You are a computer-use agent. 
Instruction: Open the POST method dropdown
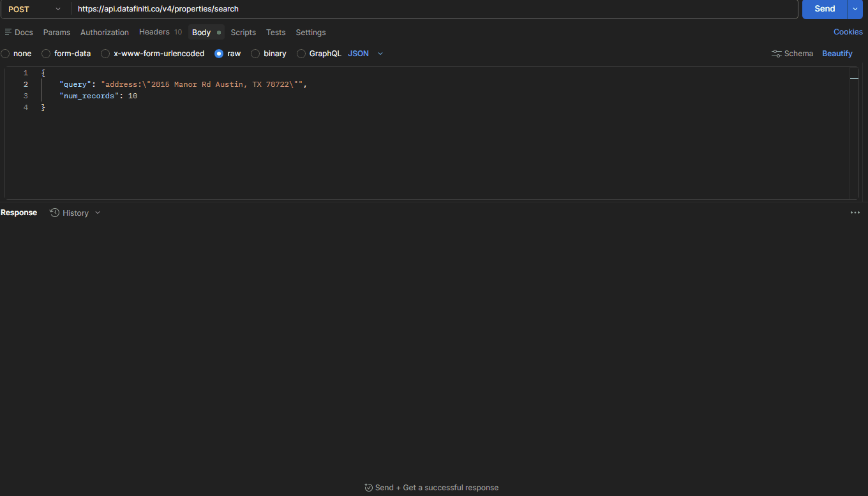(x=34, y=9)
